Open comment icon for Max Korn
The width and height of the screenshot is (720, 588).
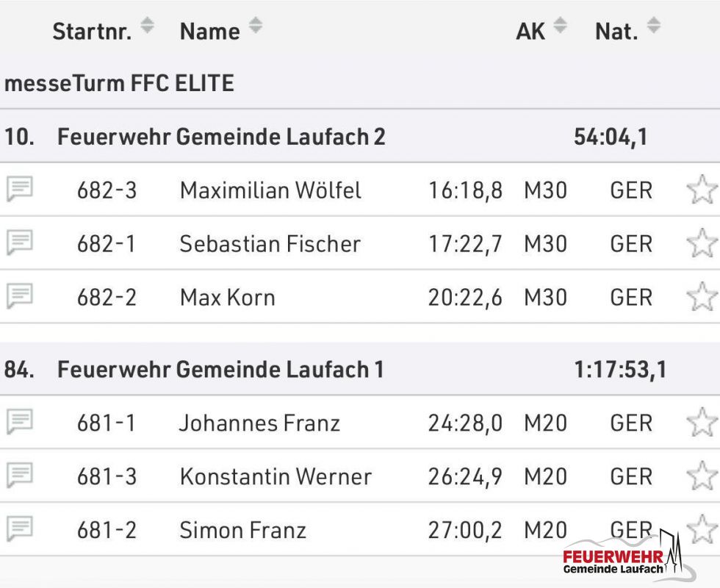point(20,296)
